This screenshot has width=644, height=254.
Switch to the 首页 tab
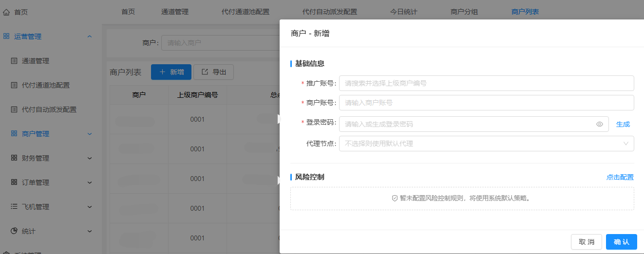pos(128,12)
